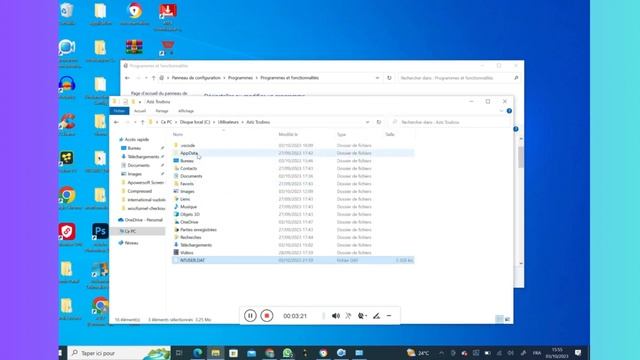Go back in the Explorer window
The height and width of the screenshot is (360, 640).
pos(116,122)
